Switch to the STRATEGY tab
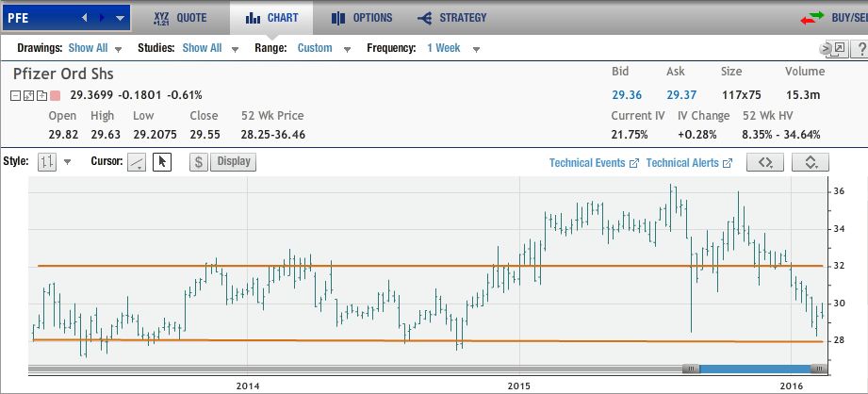 pos(452,18)
